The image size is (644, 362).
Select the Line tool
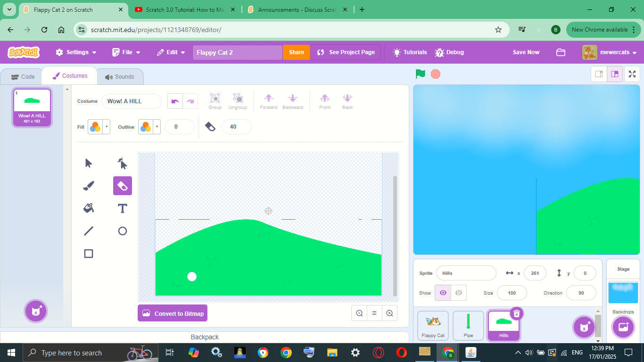click(89, 231)
